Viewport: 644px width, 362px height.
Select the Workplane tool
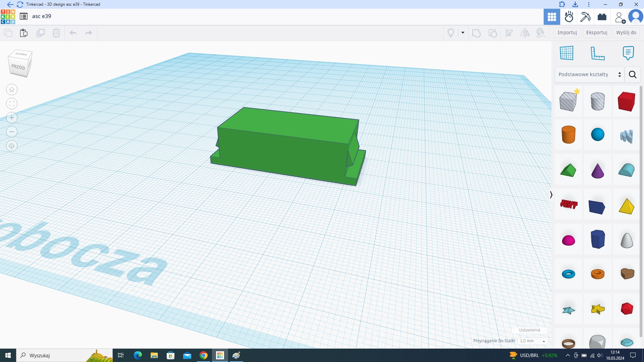coord(567,53)
